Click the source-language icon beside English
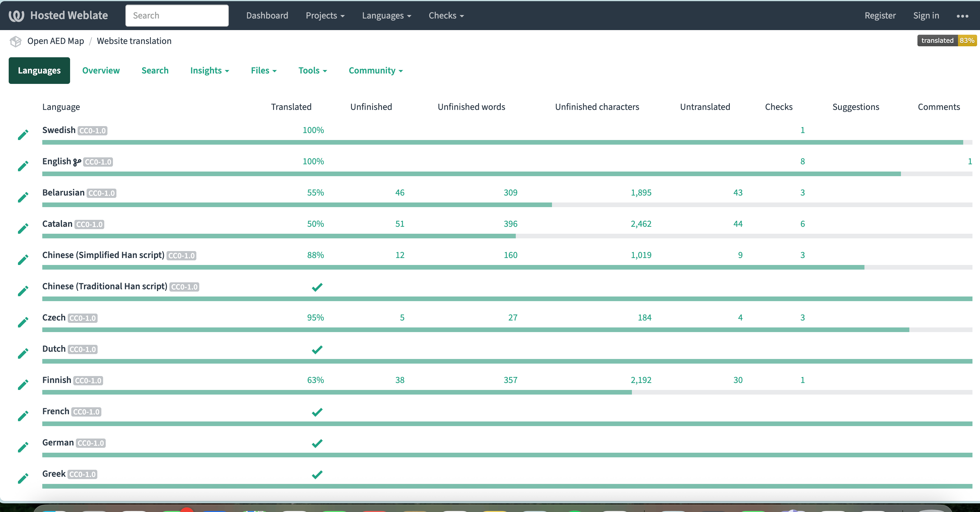 click(x=77, y=162)
